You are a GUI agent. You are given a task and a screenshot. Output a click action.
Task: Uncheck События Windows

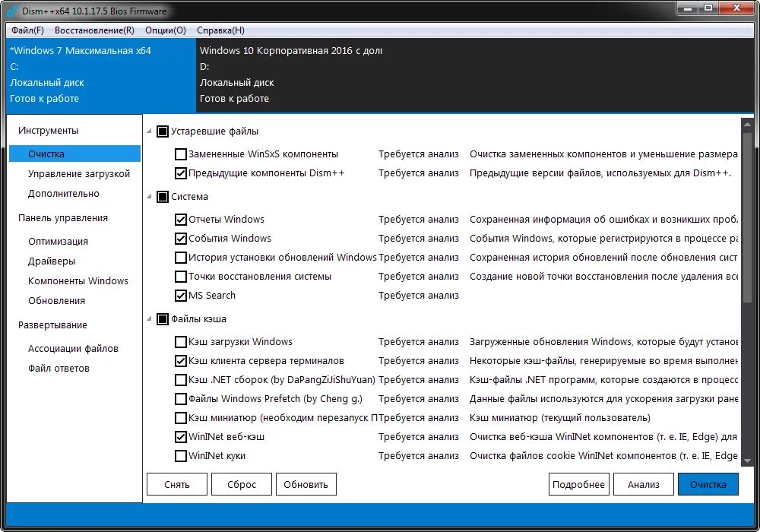click(x=180, y=239)
